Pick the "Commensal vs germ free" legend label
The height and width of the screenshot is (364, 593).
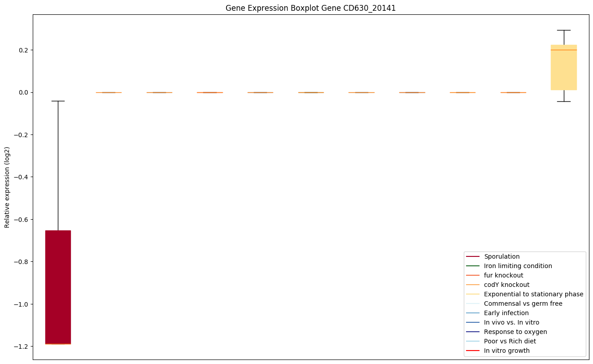click(x=523, y=303)
